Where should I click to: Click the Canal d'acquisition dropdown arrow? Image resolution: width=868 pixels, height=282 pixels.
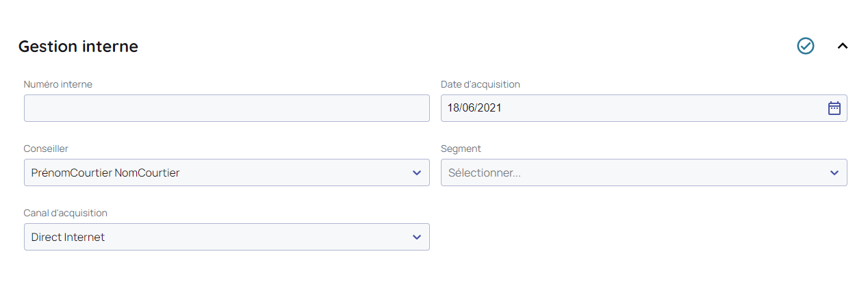tap(417, 237)
